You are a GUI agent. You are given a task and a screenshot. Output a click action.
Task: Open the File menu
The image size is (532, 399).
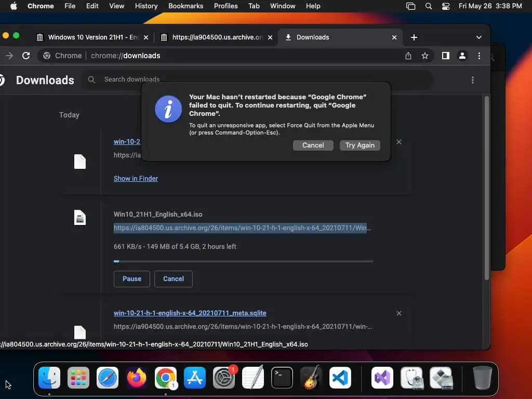[x=70, y=6]
